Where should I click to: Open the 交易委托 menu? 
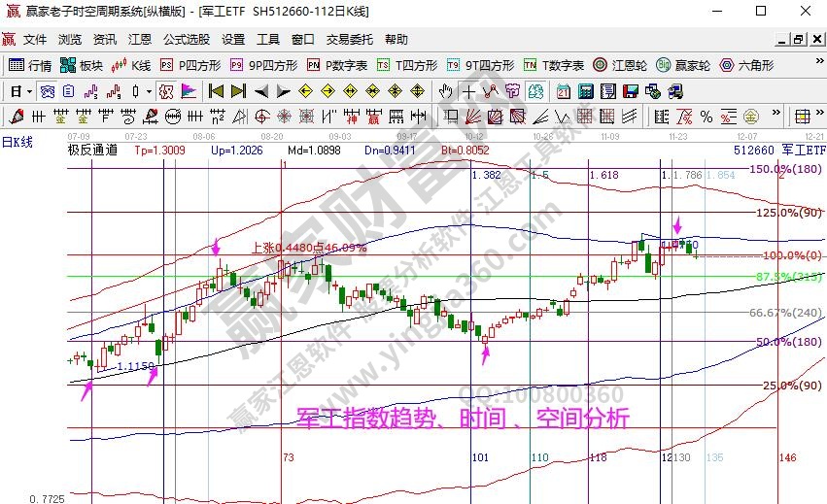tap(351, 40)
